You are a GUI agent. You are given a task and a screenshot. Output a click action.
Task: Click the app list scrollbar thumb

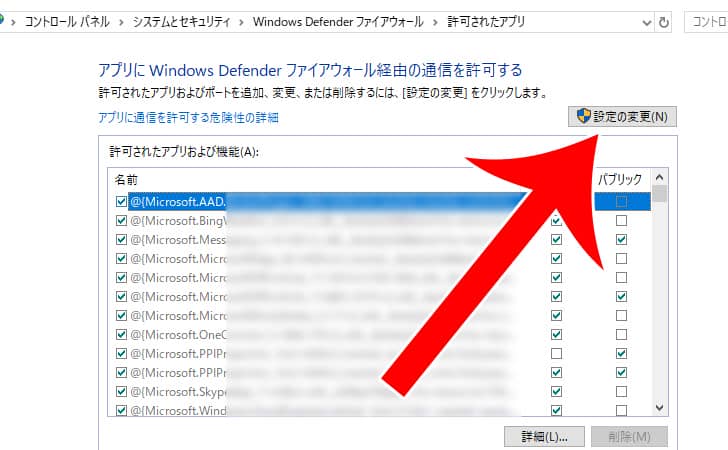[659, 194]
